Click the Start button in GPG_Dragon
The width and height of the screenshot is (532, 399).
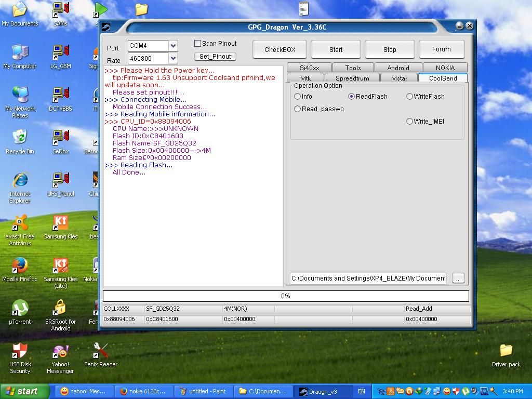(336, 49)
